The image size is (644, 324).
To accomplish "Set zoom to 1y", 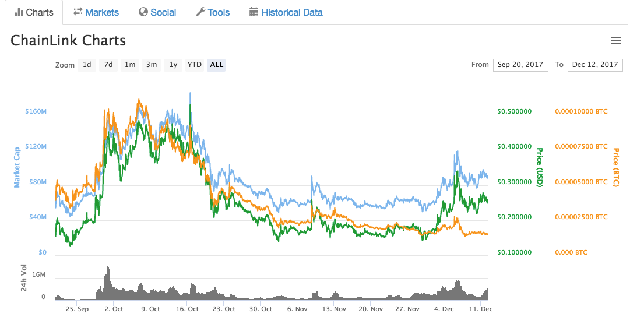I will tap(173, 65).
